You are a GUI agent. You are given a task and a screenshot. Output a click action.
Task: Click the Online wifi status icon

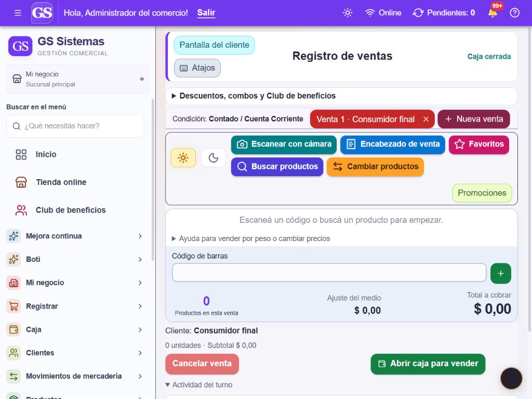tap(369, 13)
